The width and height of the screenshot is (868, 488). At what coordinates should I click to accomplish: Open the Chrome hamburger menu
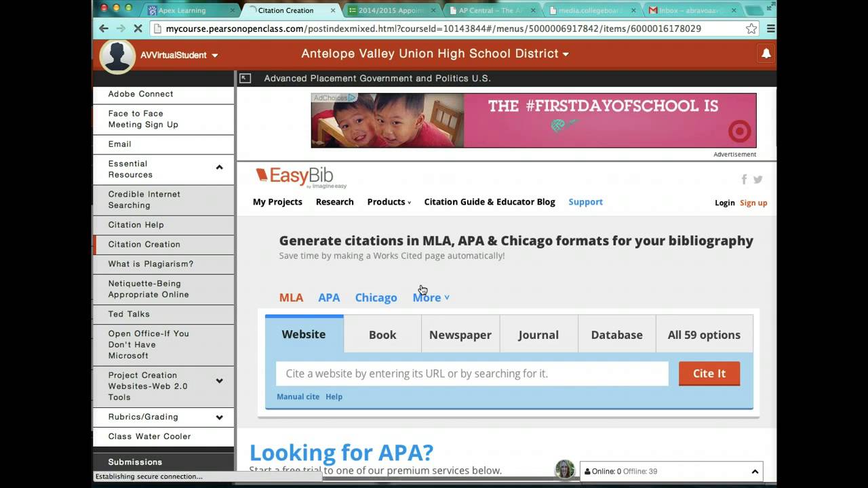771,28
